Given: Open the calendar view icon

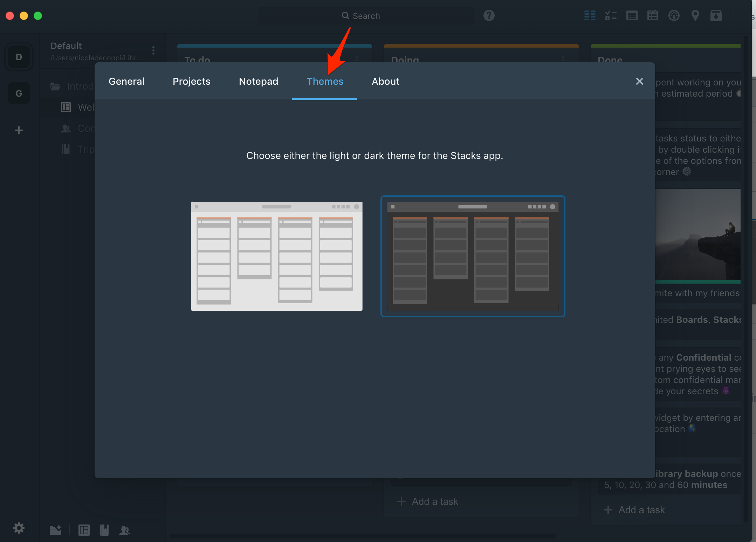Looking at the screenshot, I should coord(653,16).
